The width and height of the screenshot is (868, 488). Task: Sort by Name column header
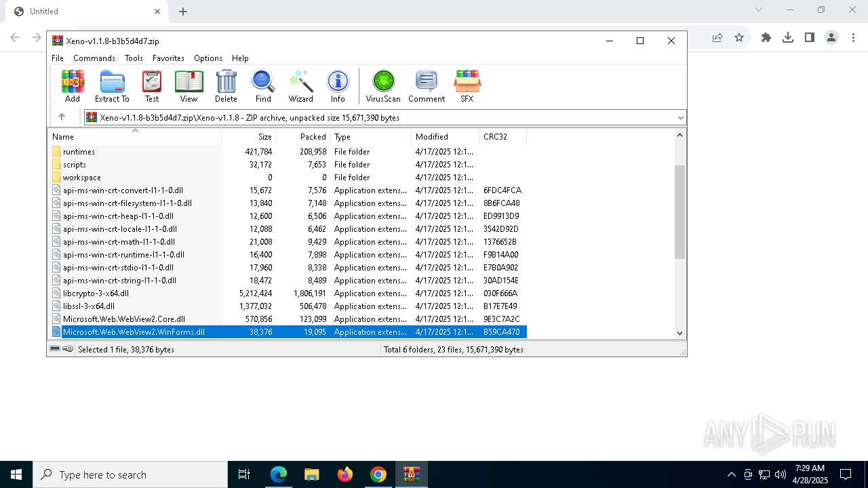[x=135, y=136]
